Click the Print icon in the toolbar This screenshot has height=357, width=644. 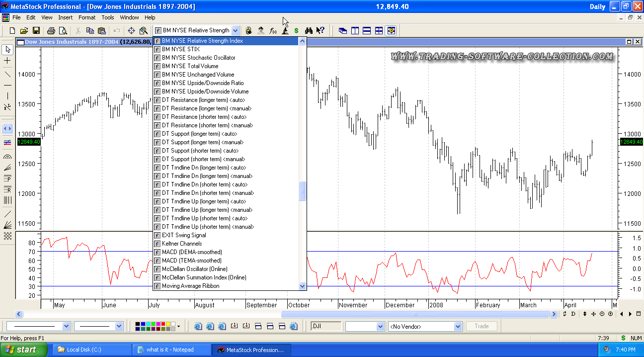coord(51,30)
